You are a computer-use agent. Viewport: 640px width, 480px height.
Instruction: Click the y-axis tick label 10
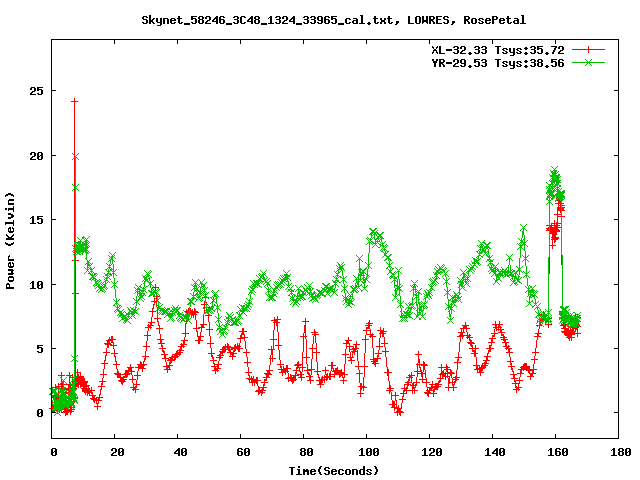(x=36, y=284)
